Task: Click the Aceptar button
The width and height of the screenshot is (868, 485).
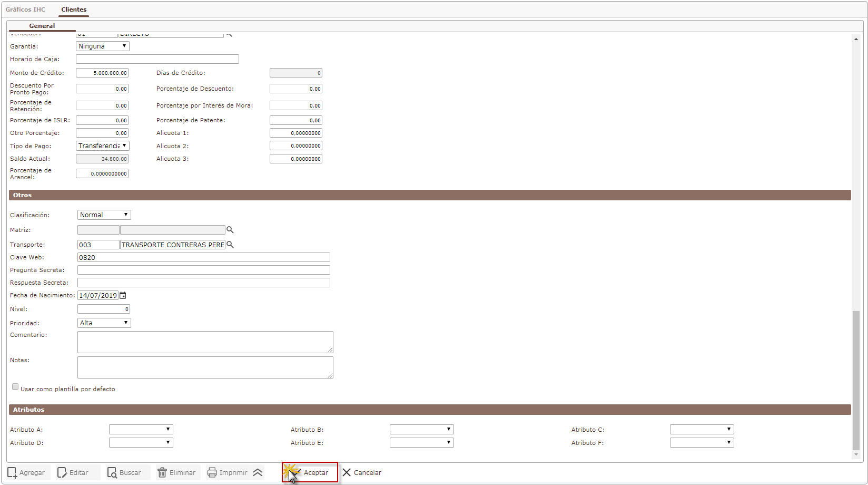Action: [310, 472]
